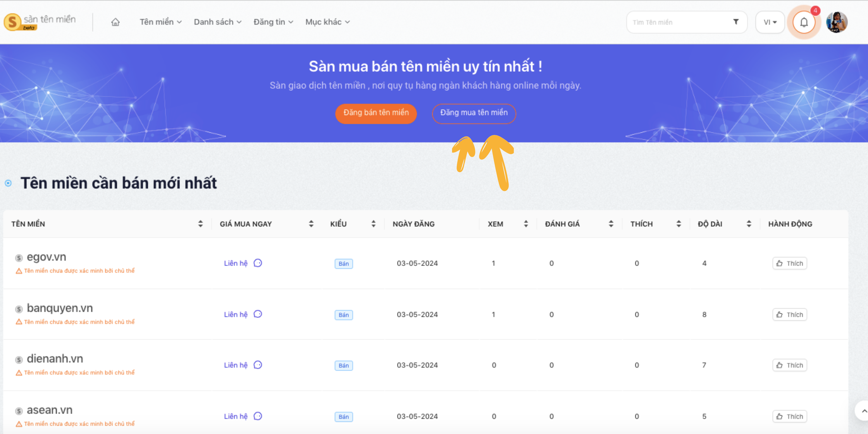Viewport: 868px width, 434px height.
Task: Like asean.vn with Thích button
Action: pos(790,416)
